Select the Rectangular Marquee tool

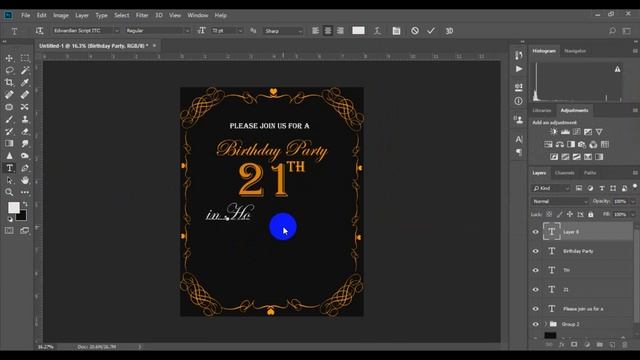coord(25,58)
